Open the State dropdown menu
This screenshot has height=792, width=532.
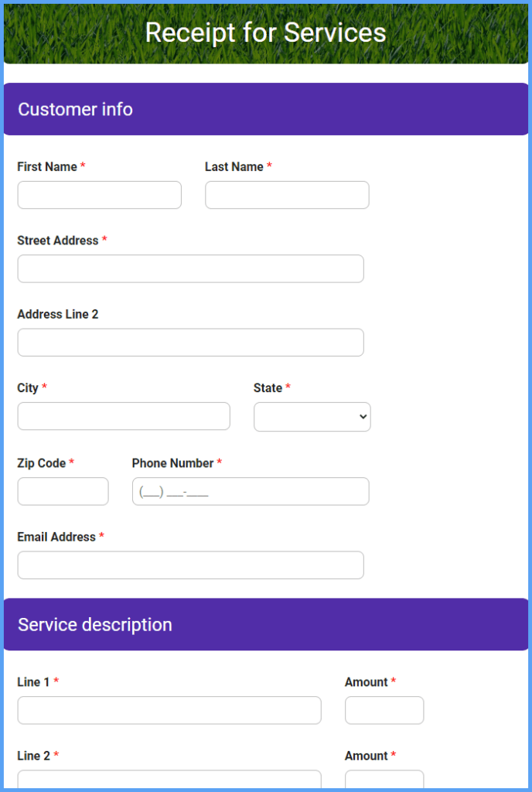312,417
